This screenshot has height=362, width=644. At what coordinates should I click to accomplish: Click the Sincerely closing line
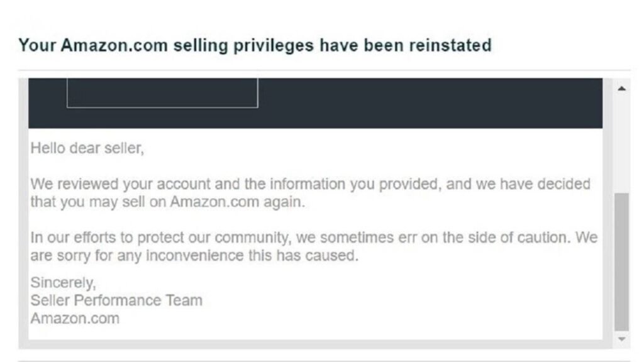click(x=63, y=283)
